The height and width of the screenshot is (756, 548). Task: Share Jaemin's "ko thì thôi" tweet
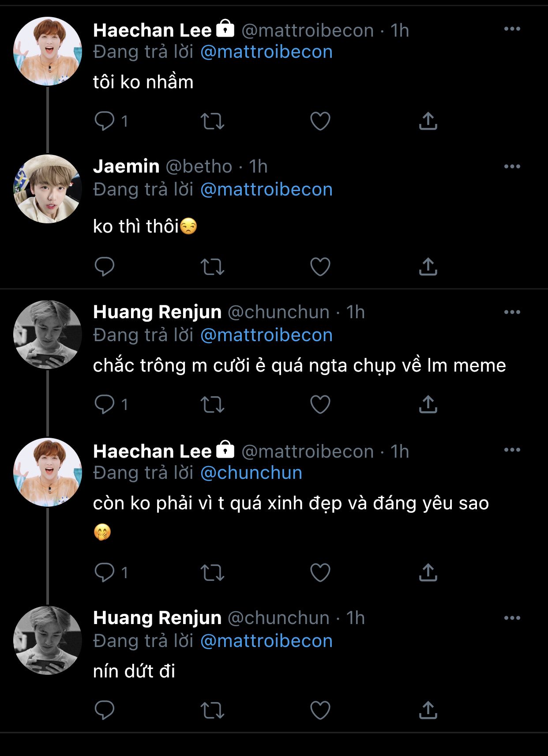click(x=428, y=267)
